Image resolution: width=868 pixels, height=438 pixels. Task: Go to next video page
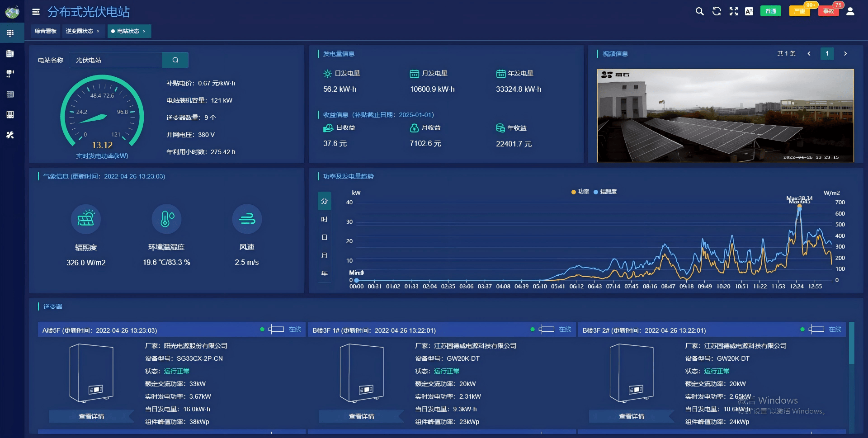(x=845, y=53)
